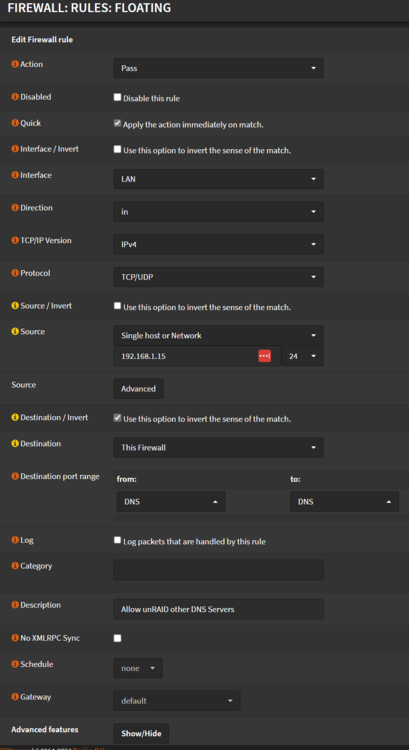409x750 pixels.
Task: Click the info icon beside Destination port range
Action: [15, 476]
